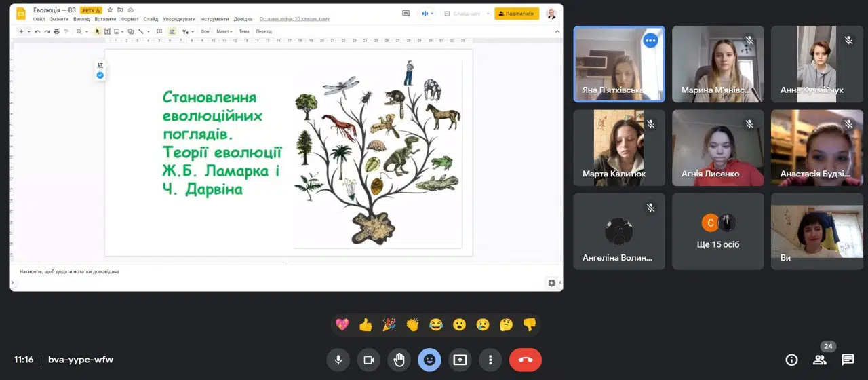Open the comment history icon
This screenshot has height=380, width=868.
point(406,13)
